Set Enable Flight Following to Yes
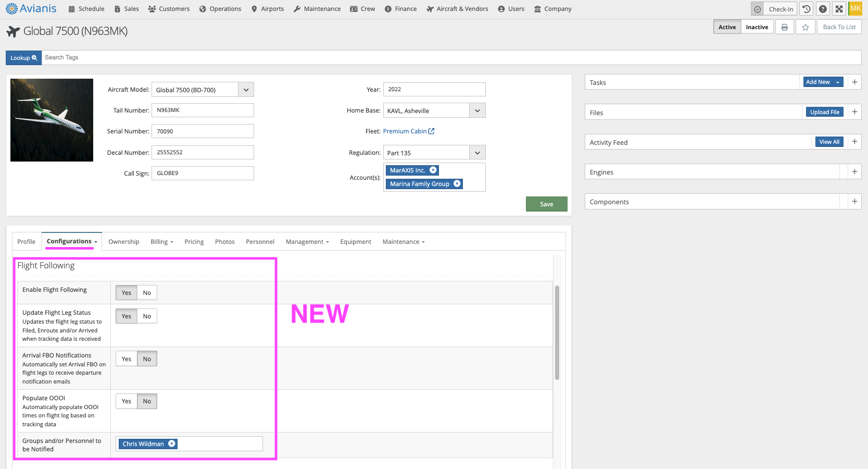This screenshot has height=469, width=868. click(127, 292)
